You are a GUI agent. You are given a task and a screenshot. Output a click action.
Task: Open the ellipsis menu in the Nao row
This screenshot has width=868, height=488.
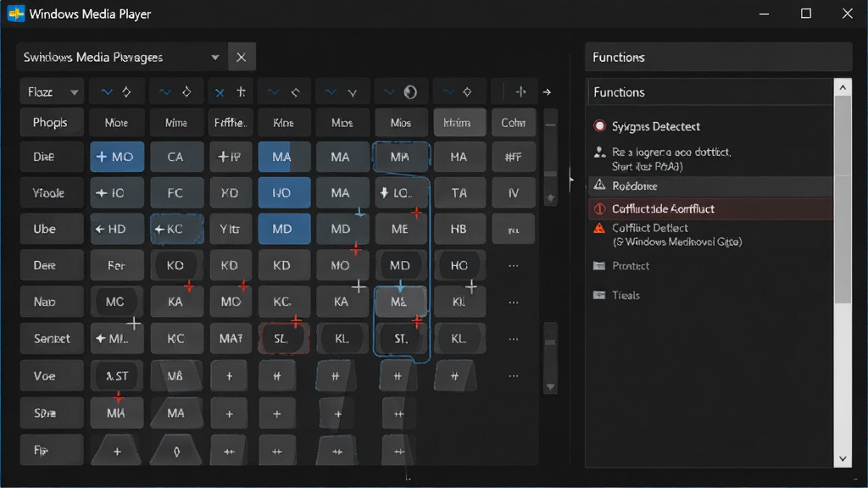point(513,302)
